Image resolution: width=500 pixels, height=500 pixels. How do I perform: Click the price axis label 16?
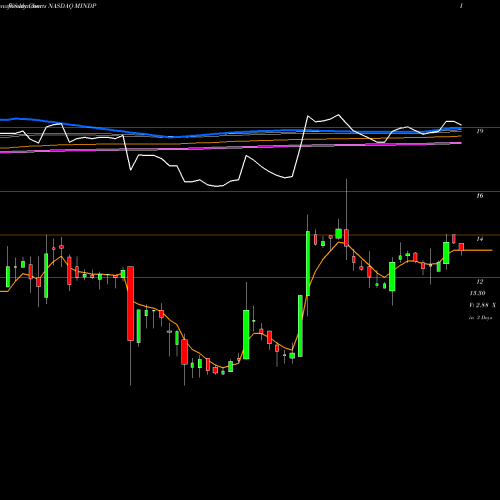pos(480,196)
